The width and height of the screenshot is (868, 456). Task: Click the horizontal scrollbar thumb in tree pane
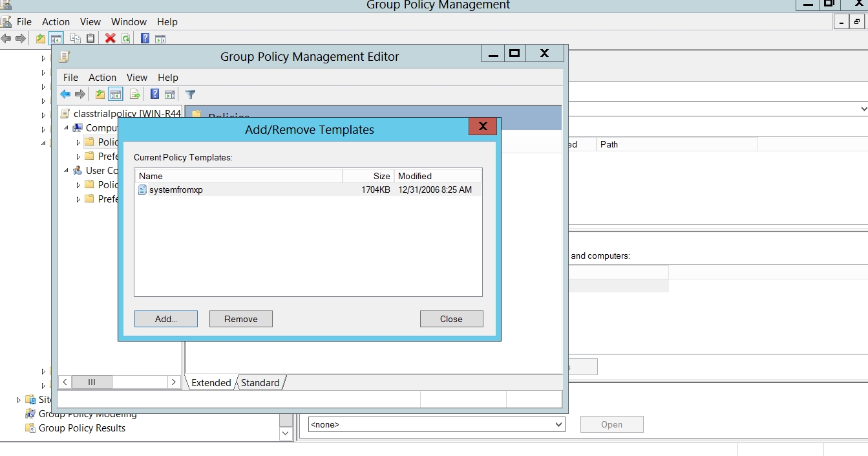click(x=92, y=382)
